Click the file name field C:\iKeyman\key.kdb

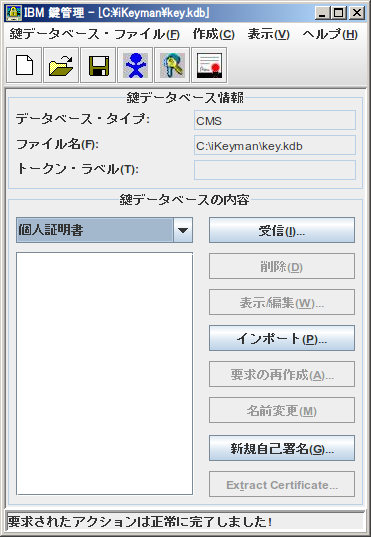pyautogui.click(x=275, y=145)
